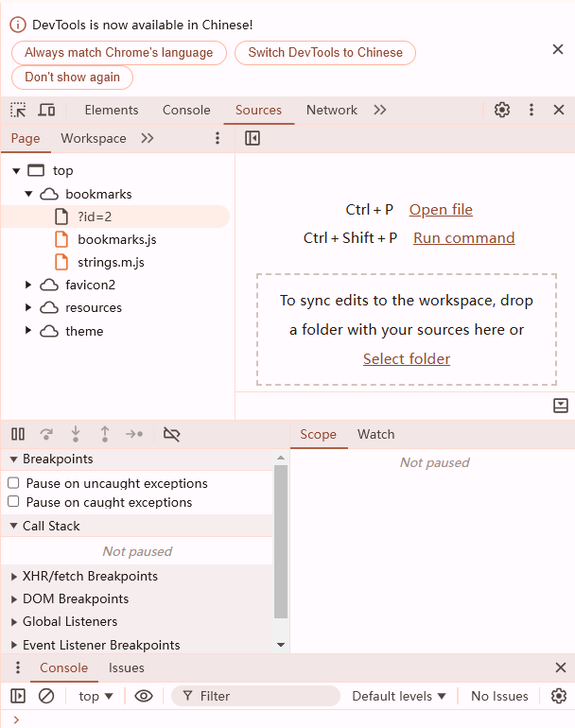Click Switch DevTools to Chinese button
The width and height of the screenshot is (575, 728).
(325, 52)
